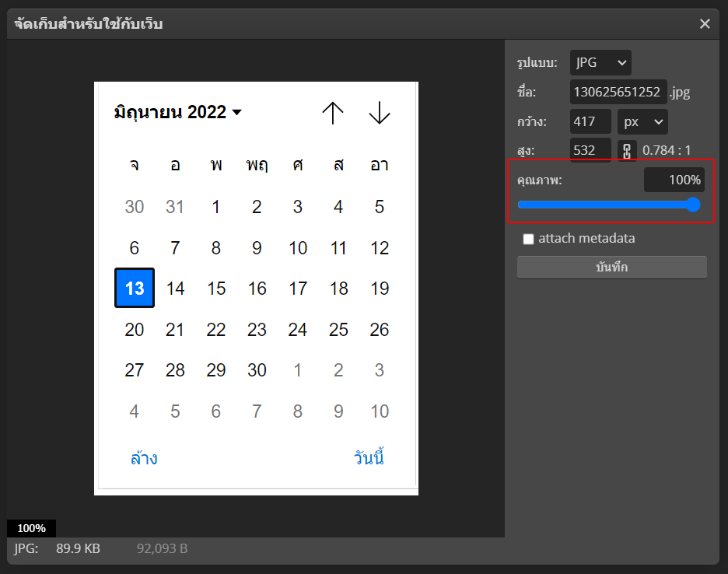728x574 pixels.
Task: Click the highlighted date 13 in preview
Action: coord(135,289)
